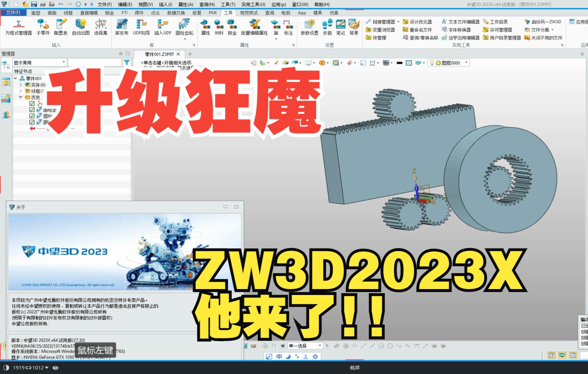Screen dimensions: 588x374
Task: Click the light blue color swatch in view toolbar
Action: [409, 63]
